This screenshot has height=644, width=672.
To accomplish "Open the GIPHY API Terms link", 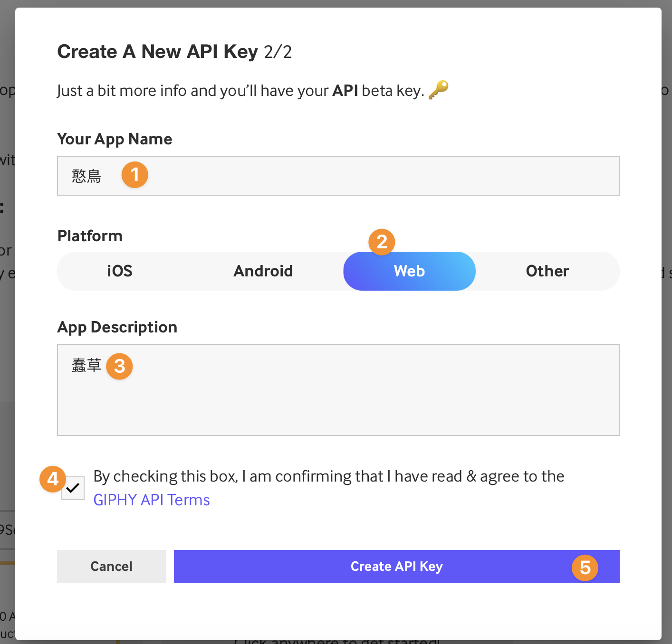I will pyautogui.click(x=152, y=500).
